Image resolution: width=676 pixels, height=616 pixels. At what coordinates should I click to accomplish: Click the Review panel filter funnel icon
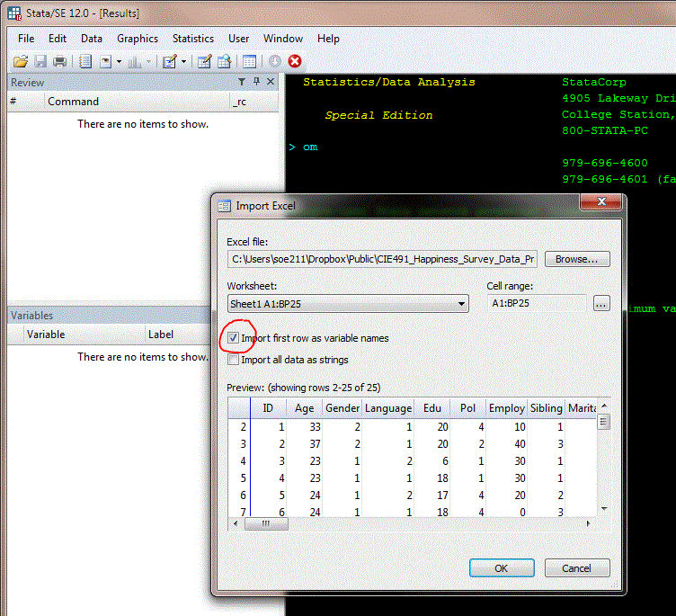pyautogui.click(x=242, y=82)
